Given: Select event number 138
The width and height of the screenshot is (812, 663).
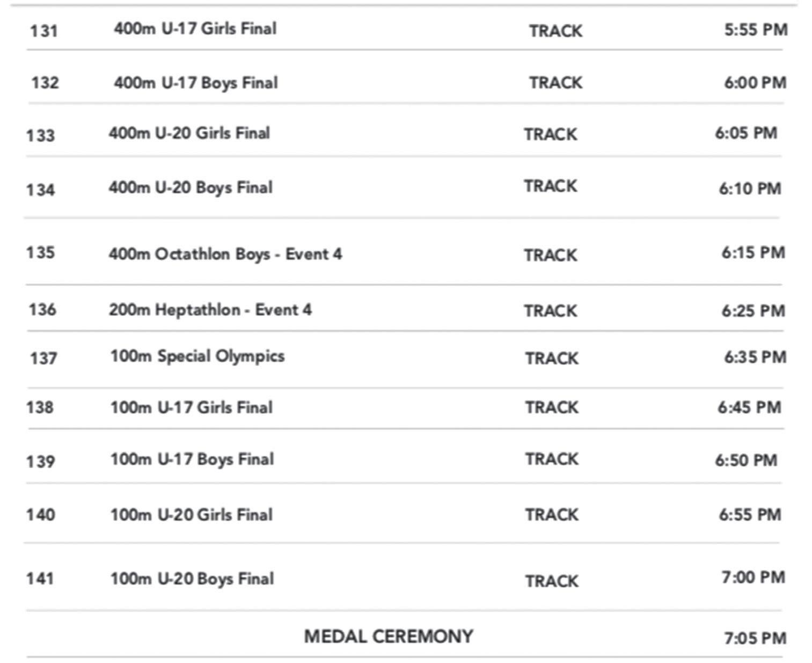Looking at the screenshot, I should click(40, 407).
